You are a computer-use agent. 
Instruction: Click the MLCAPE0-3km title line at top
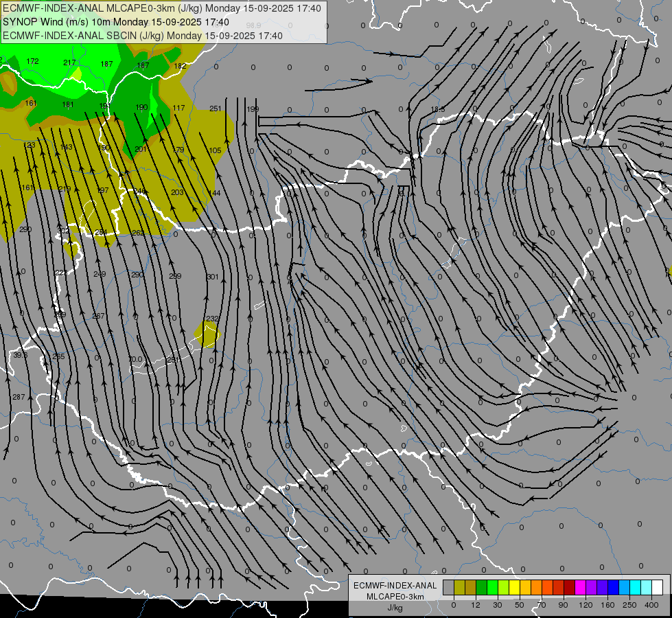pos(161,8)
